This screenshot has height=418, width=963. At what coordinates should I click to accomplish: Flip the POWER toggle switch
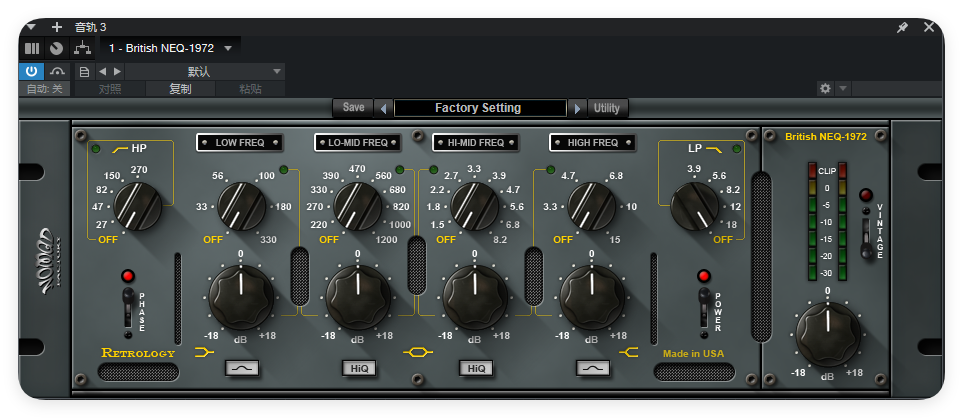(704, 306)
